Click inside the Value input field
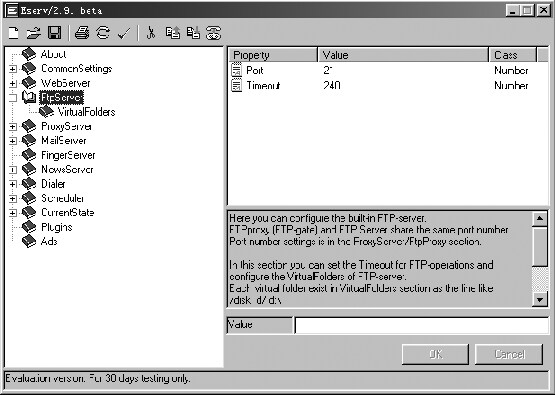555x395 pixels. point(422,325)
